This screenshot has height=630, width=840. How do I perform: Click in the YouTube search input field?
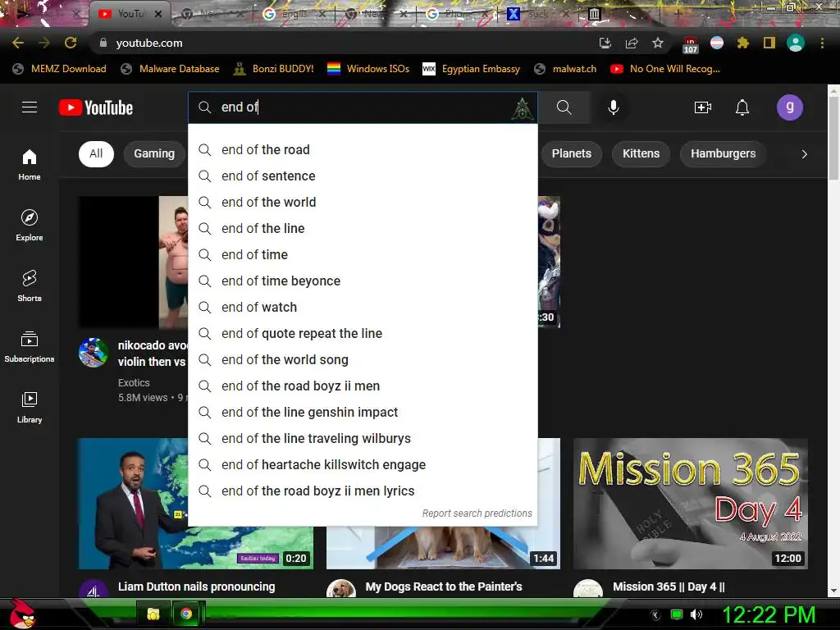pyautogui.click(x=364, y=107)
